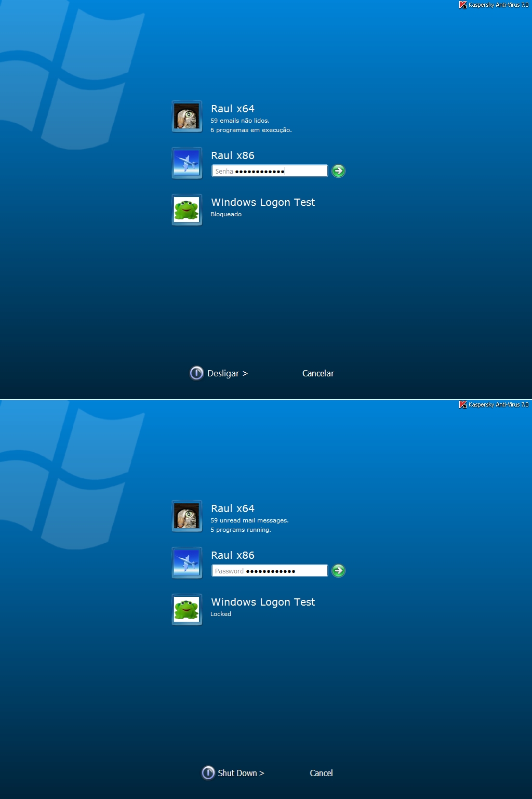
Task: Select frog avatar next to Locked status
Action: tap(187, 610)
